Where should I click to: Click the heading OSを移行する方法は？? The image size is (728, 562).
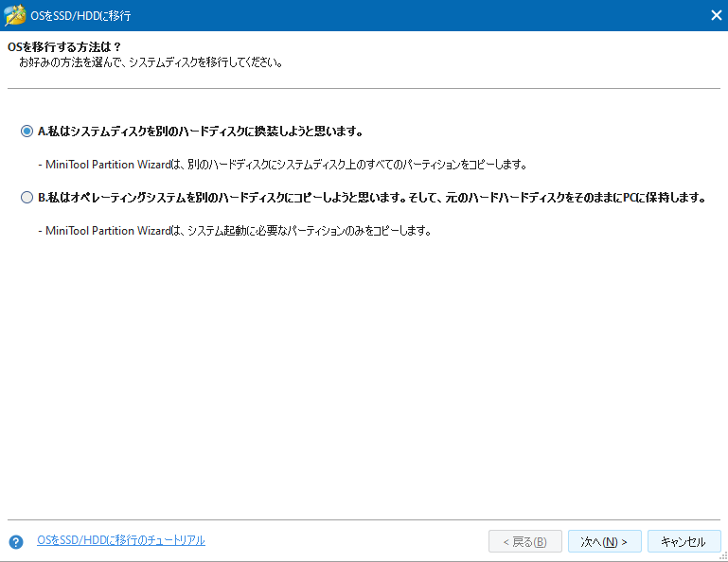pos(64,46)
